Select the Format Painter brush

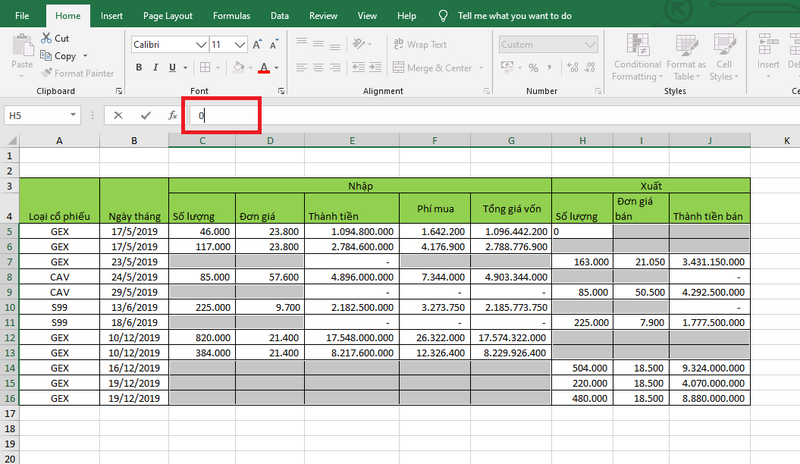pos(46,73)
